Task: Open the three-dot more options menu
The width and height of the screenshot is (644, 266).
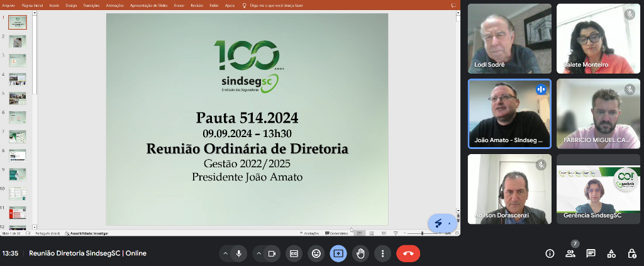Action: pos(382,253)
